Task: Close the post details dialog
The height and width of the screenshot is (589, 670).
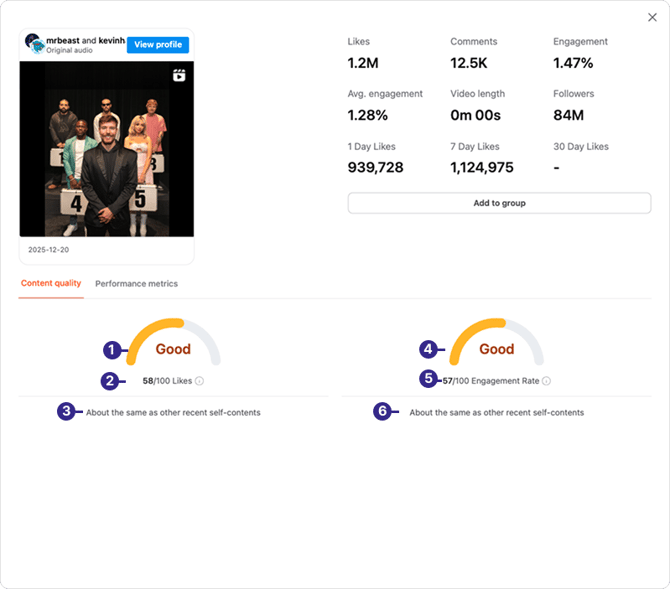Action: pos(652,17)
